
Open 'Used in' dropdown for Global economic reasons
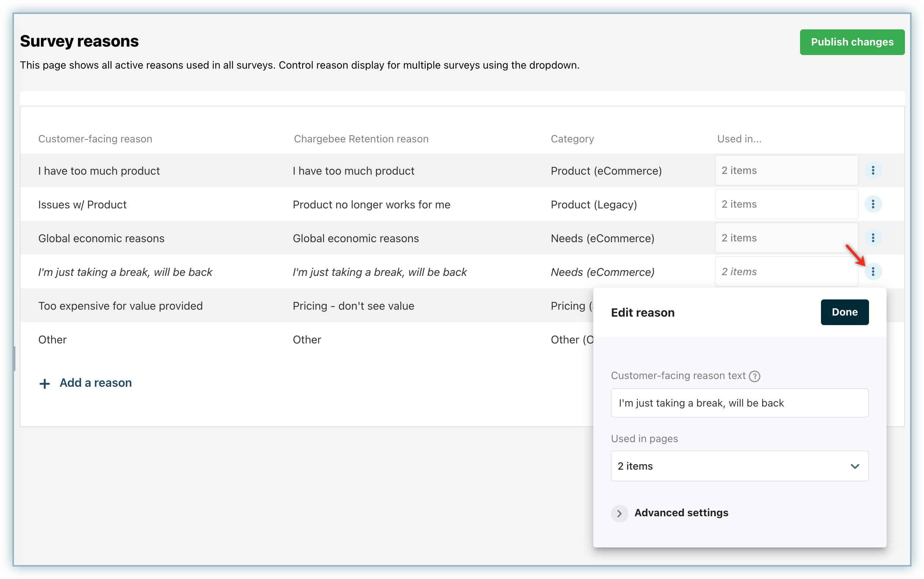tap(786, 238)
